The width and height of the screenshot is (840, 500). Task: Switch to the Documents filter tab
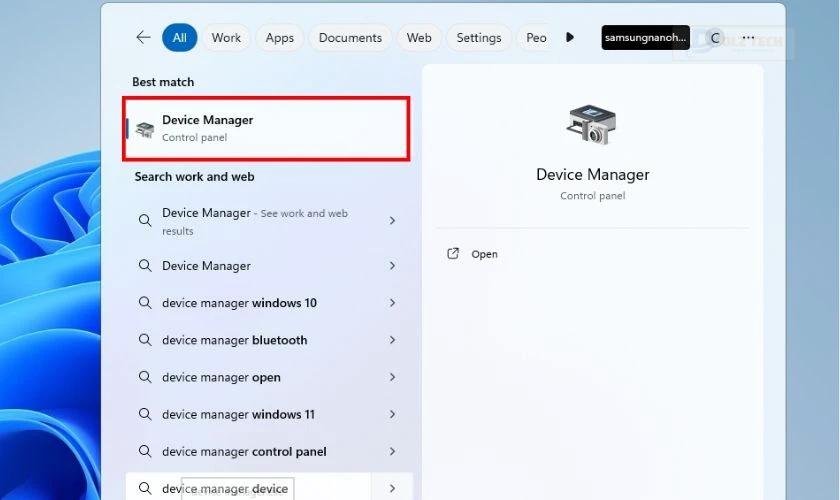click(x=350, y=38)
